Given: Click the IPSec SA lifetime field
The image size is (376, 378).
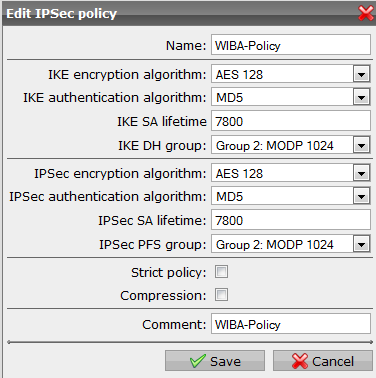Looking at the screenshot, I should click(x=291, y=220).
